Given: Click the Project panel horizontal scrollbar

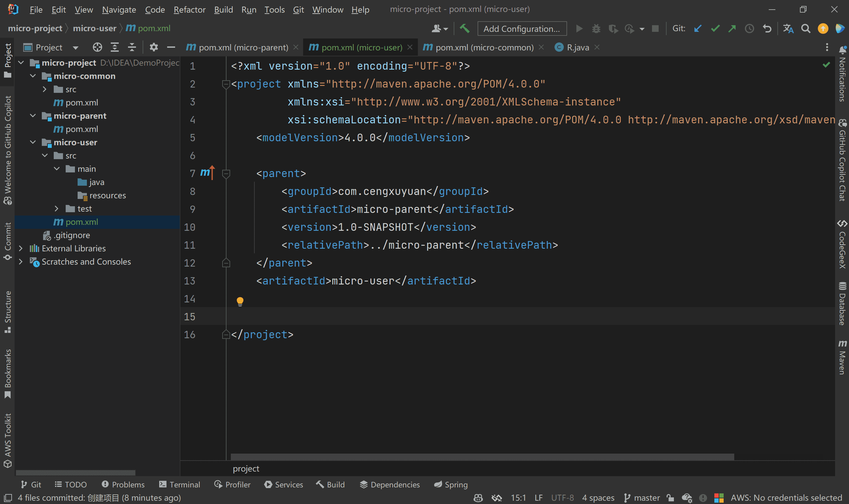Looking at the screenshot, I should tap(75, 472).
